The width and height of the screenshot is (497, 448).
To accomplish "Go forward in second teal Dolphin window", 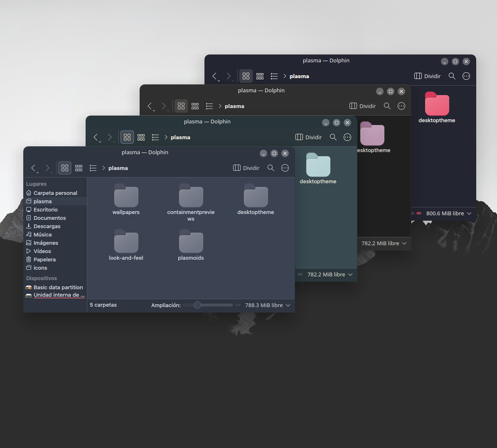I will [x=110, y=137].
